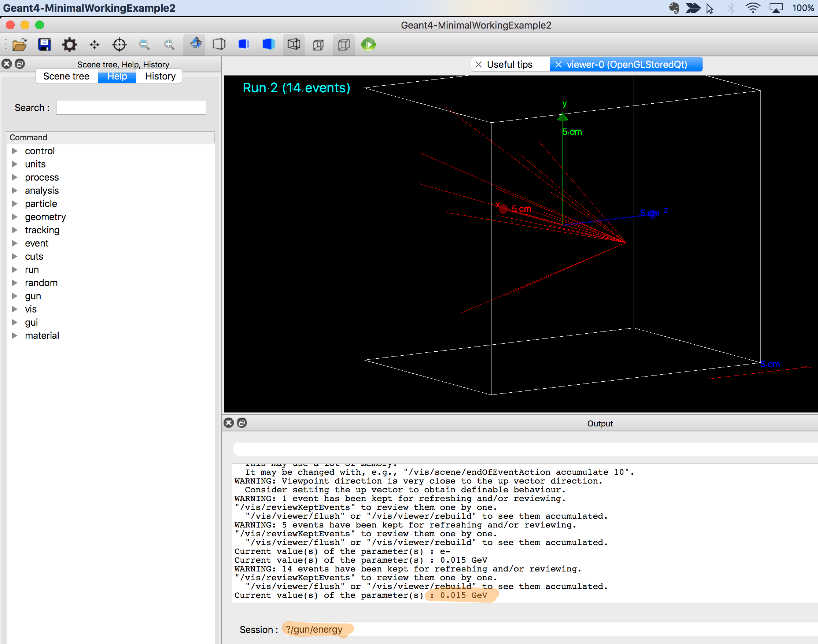Screen dimensions: 818x644
Task: Open viewer properties via the gear icon
Action: 69,44
